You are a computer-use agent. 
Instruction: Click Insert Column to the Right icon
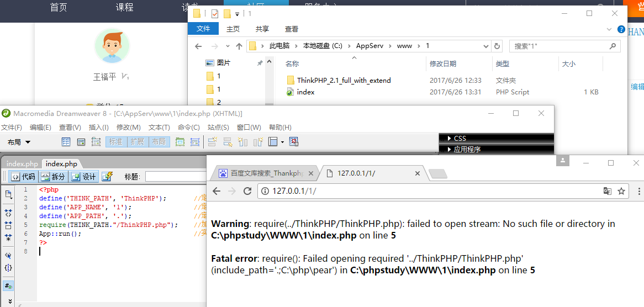[x=258, y=142]
